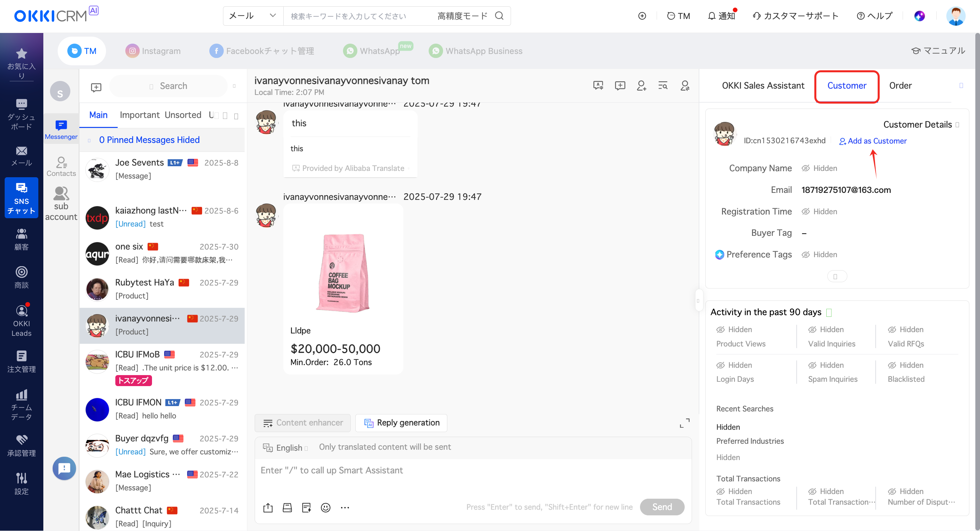Click the add comment icon in chat header

620,86
